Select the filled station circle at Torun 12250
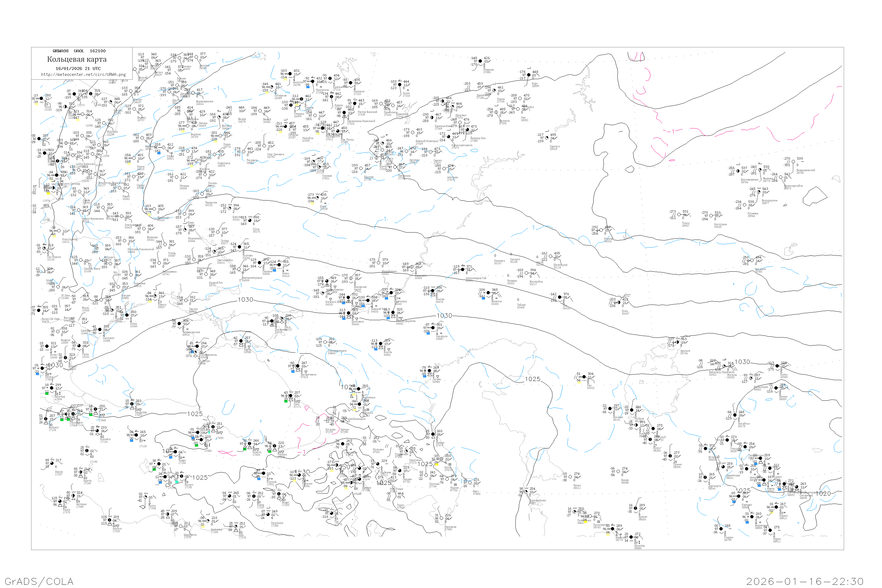The height and width of the screenshot is (588, 882). 41,98
